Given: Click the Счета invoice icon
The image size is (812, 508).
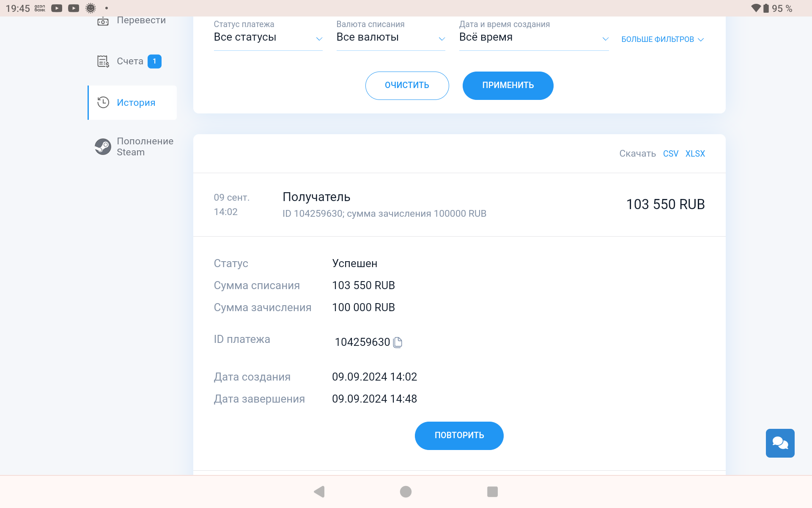Looking at the screenshot, I should (x=103, y=61).
